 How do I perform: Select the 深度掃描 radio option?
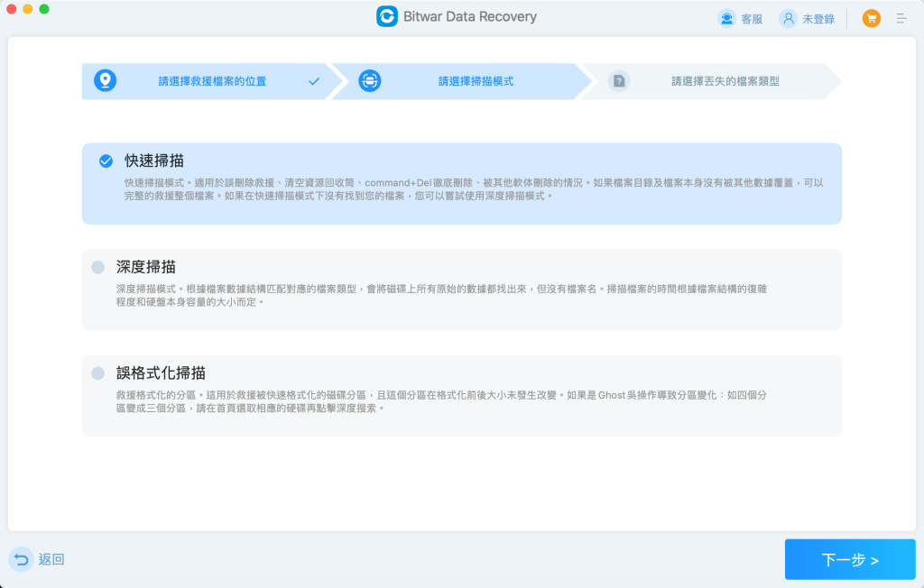pos(97,267)
